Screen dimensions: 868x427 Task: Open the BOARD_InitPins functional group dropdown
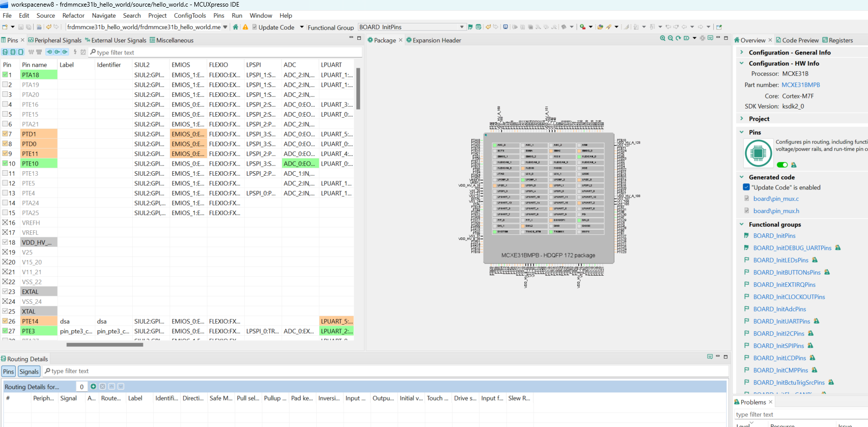point(462,27)
